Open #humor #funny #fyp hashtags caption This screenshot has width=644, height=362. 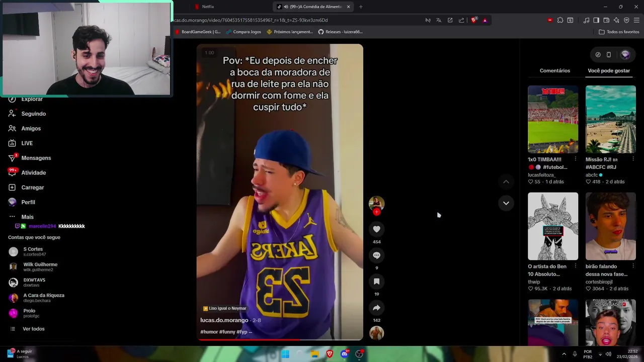pos(226,332)
